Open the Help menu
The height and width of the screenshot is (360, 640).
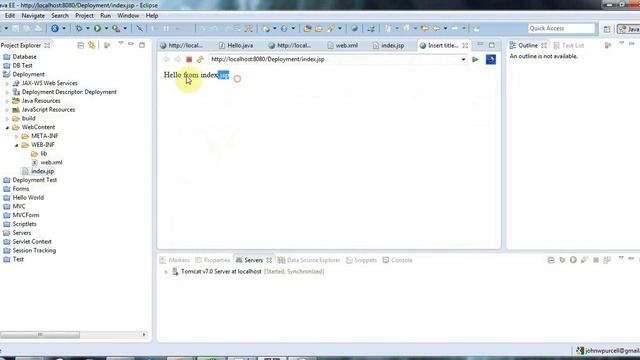(152, 16)
